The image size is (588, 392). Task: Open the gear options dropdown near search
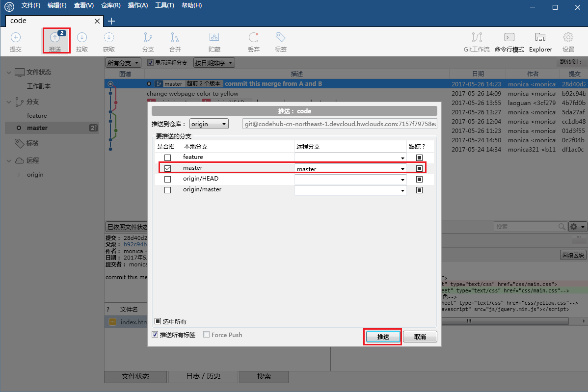tap(577, 226)
